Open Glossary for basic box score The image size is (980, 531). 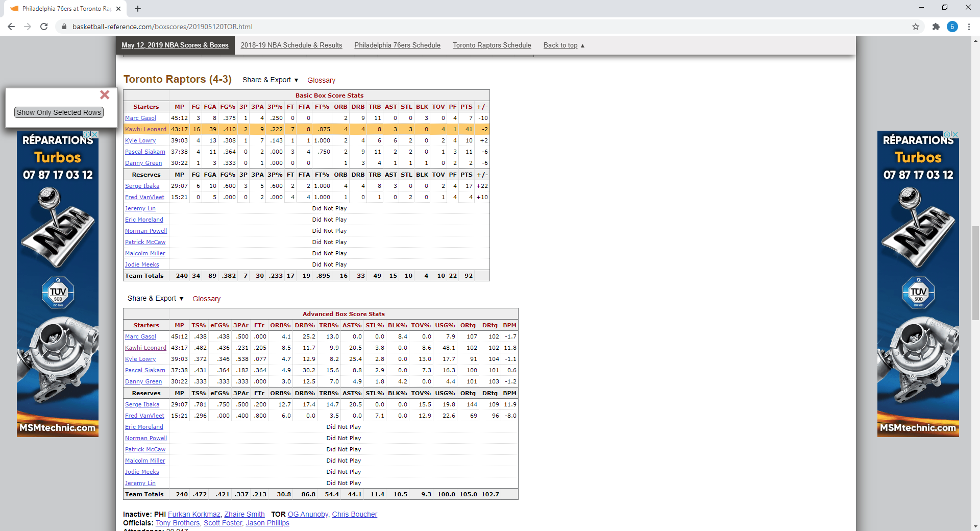coord(321,80)
